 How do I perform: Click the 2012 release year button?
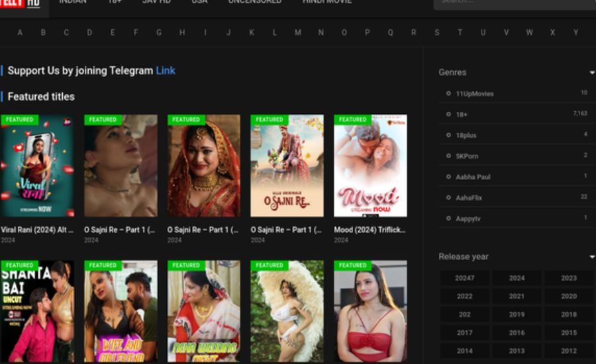(x=569, y=351)
